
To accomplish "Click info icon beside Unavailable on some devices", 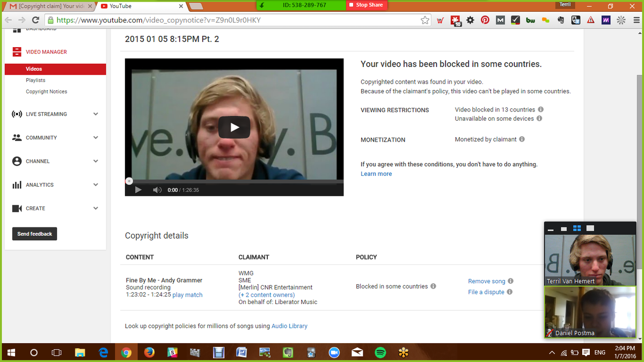I will [539, 119].
